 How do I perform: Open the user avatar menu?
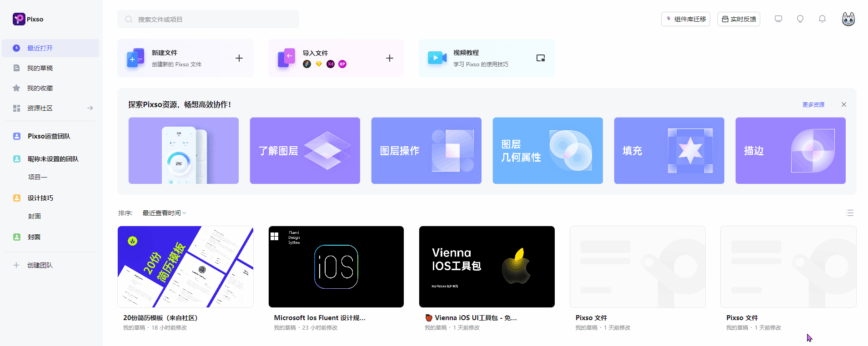(848, 19)
